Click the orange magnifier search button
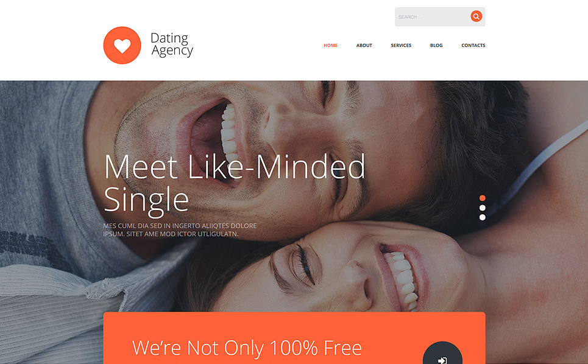Screen dimensions: 588x364 click(476, 16)
